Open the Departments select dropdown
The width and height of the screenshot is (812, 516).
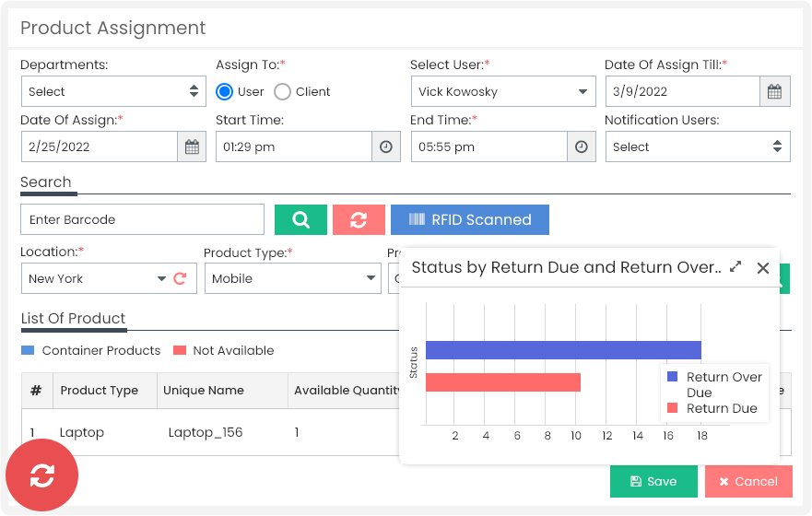(x=113, y=91)
